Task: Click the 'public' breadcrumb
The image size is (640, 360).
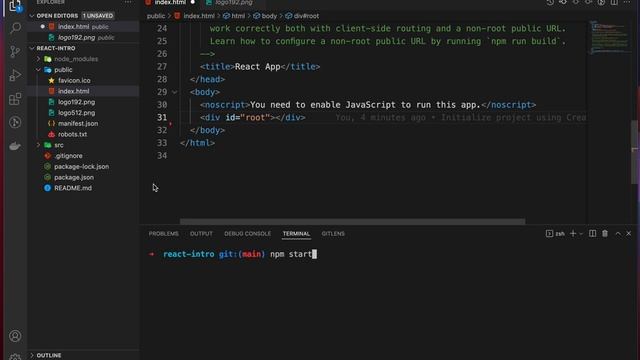Action: click(156, 16)
